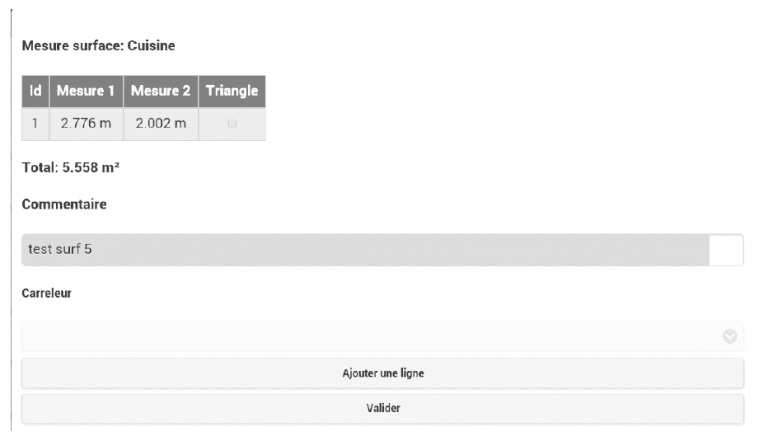
Task: Click the 'Triangle' column header
Action: click(x=232, y=91)
